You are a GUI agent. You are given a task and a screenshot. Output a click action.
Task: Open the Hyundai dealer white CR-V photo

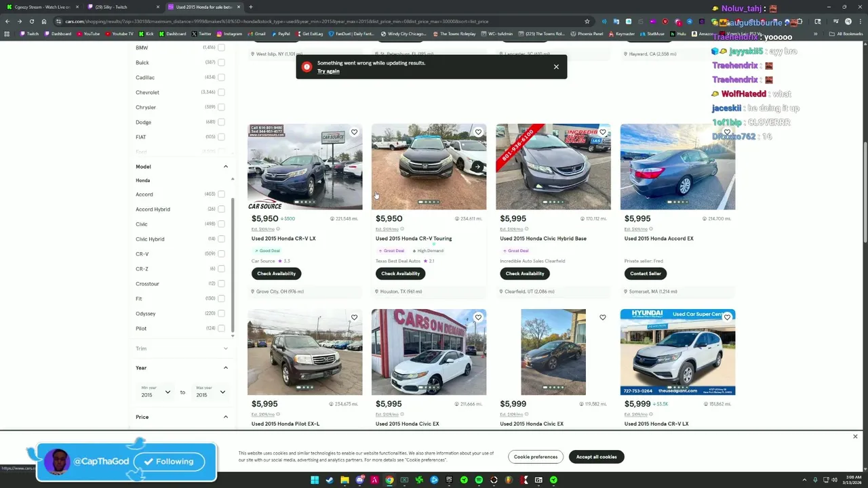(677, 352)
